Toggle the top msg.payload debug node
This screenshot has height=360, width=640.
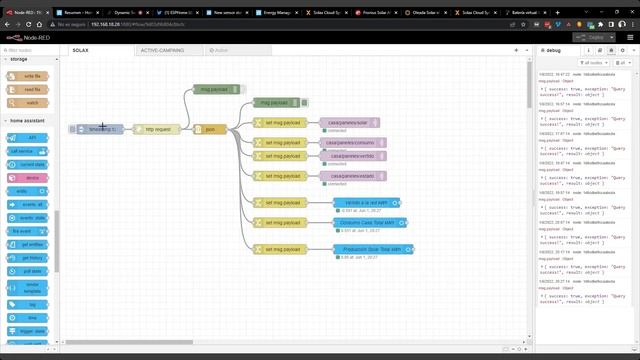pyautogui.click(x=243, y=89)
